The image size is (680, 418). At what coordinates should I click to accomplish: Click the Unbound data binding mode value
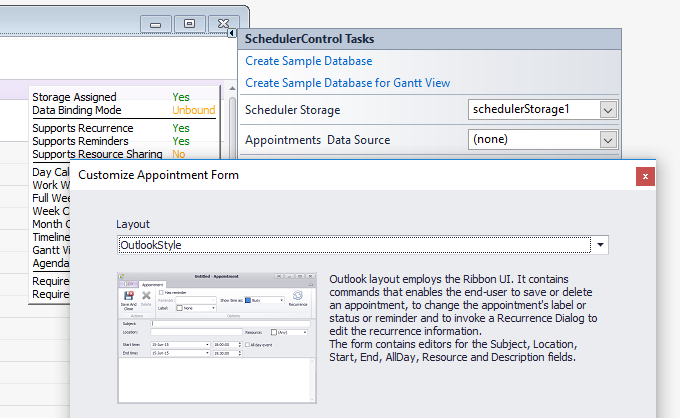[x=193, y=110]
